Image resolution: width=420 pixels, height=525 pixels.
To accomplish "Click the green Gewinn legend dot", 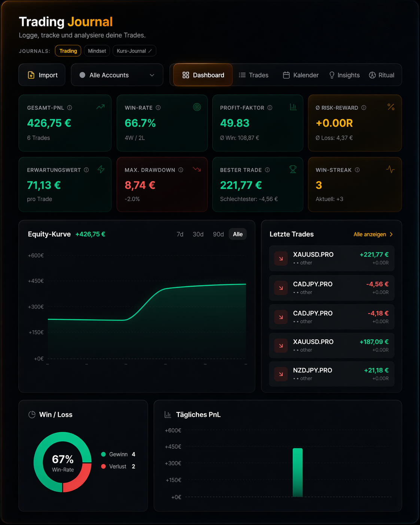I will [103, 454].
